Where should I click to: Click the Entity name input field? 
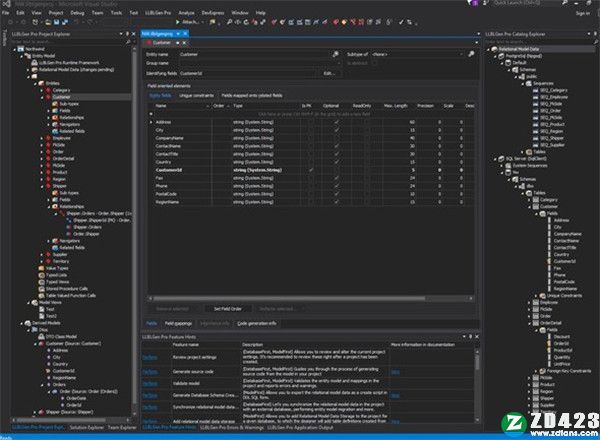[254, 54]
